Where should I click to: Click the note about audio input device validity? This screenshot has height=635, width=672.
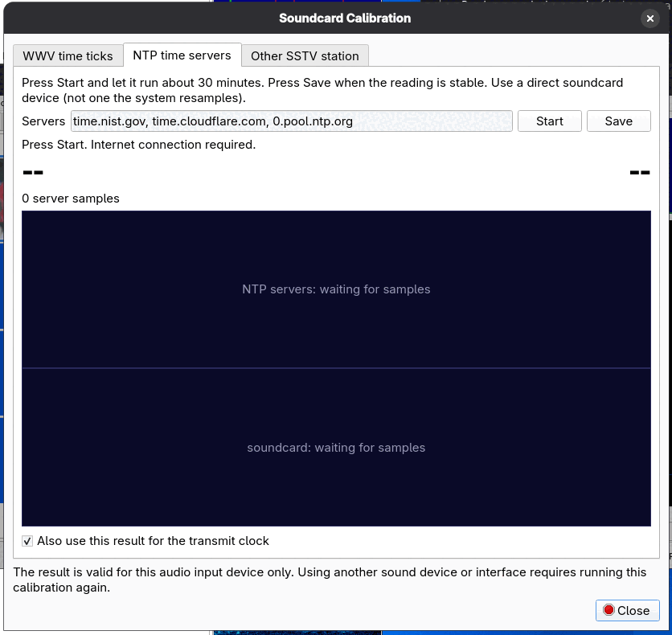point(330,580)
